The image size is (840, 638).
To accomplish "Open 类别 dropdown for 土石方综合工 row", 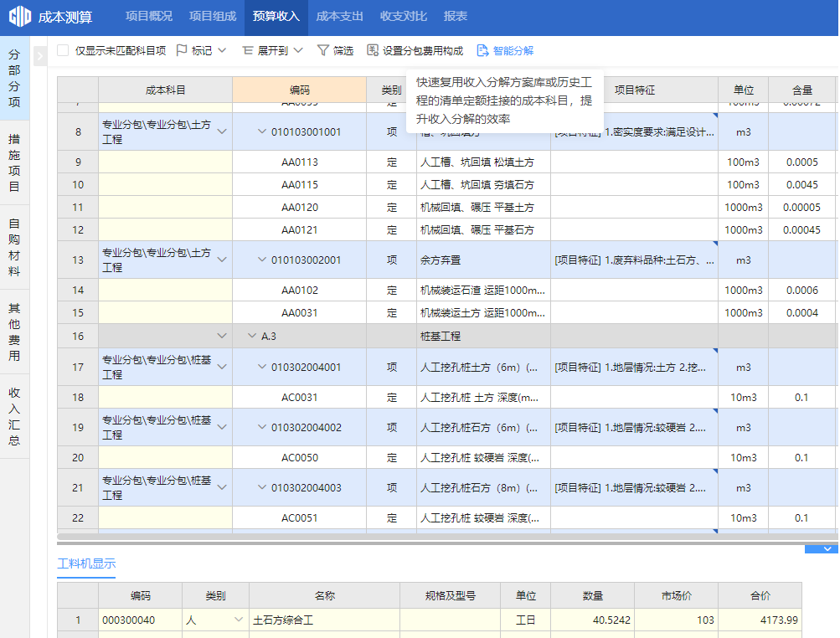I will (x=239, y=620).
